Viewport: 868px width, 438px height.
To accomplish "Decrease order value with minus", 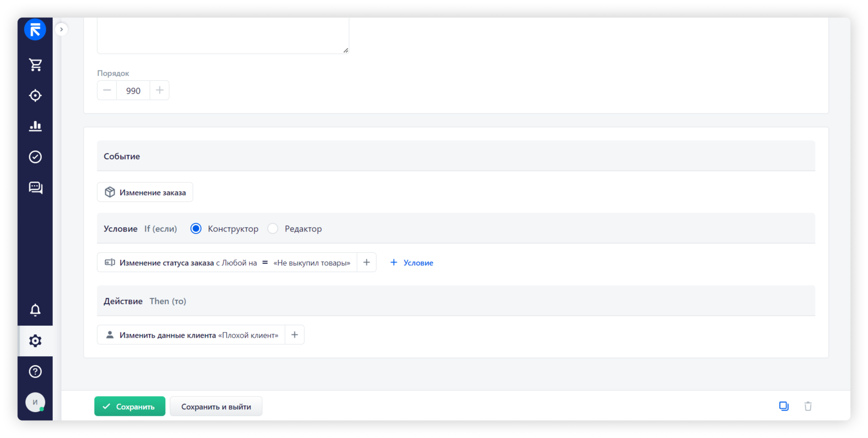I will pyautogui.click(x=107, y=90).
